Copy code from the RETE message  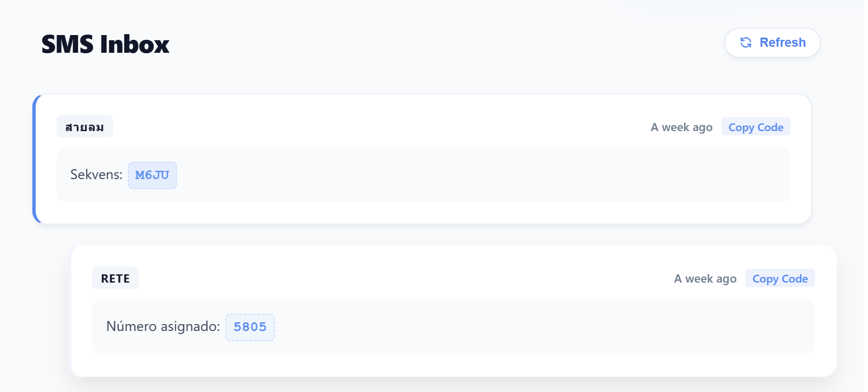click(x=780, y=279)
